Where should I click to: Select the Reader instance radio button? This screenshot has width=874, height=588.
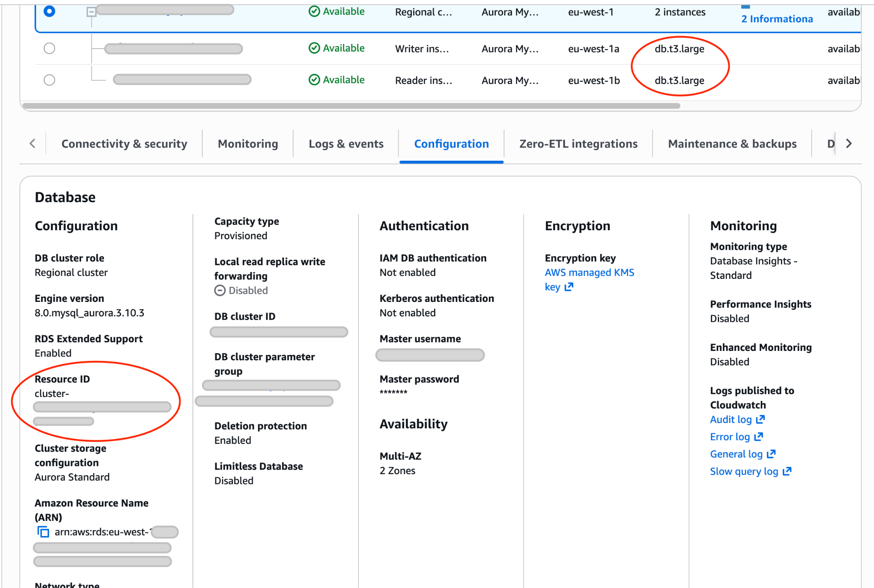pos(50,80)
